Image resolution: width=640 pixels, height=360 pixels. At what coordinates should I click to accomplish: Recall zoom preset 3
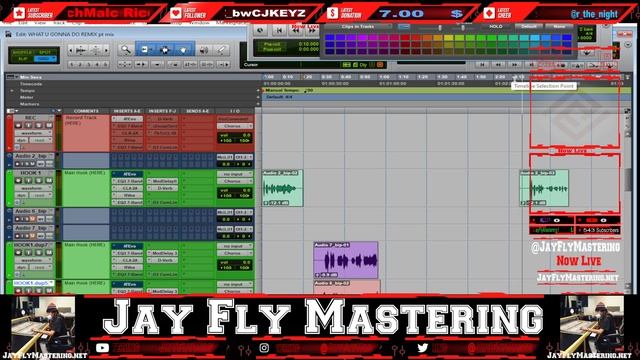click(89, 64)
